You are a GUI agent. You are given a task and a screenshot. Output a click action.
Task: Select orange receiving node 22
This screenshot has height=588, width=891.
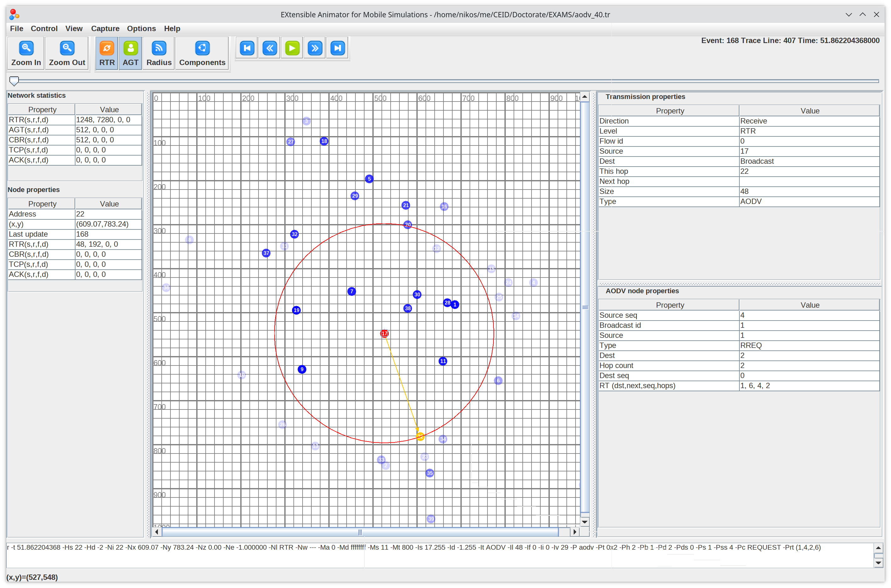coord(420,437)
